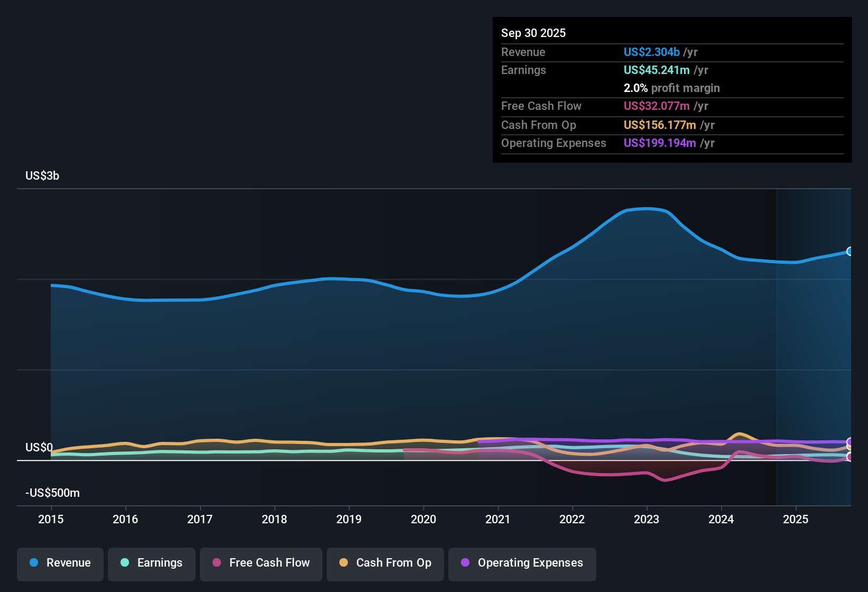
Task: Click the US$2.304b Revenue value
Action: pos(651,52)
